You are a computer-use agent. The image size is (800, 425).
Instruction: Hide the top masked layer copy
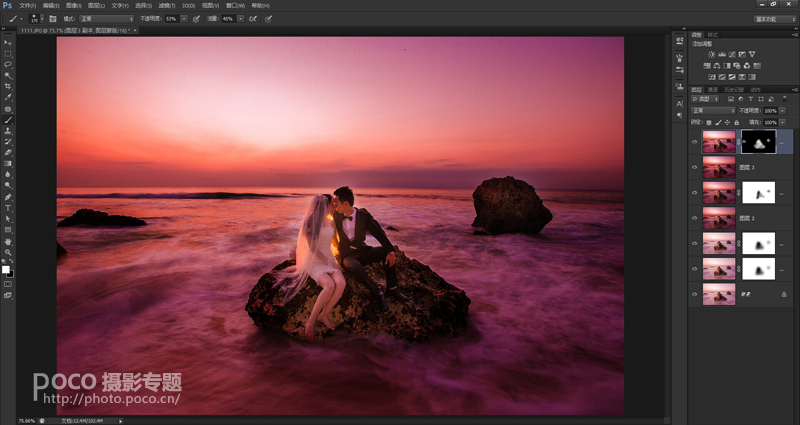point(694,142)
